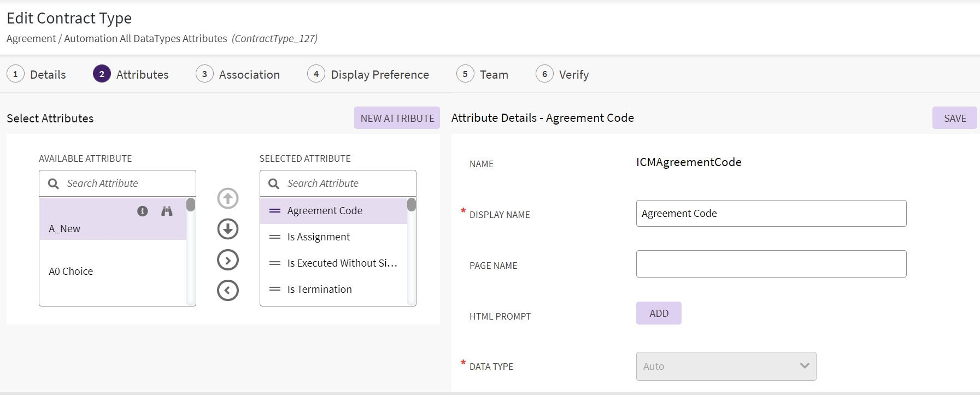Click the info icon on A_New
980x395 pixels.
[x=143, y=211]
